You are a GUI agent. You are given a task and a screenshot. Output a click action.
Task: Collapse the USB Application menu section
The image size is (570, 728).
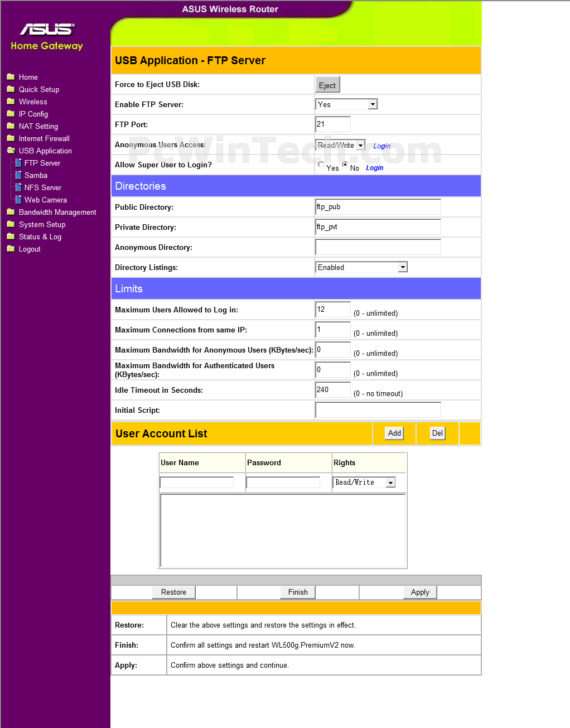[x=45, y=151]
